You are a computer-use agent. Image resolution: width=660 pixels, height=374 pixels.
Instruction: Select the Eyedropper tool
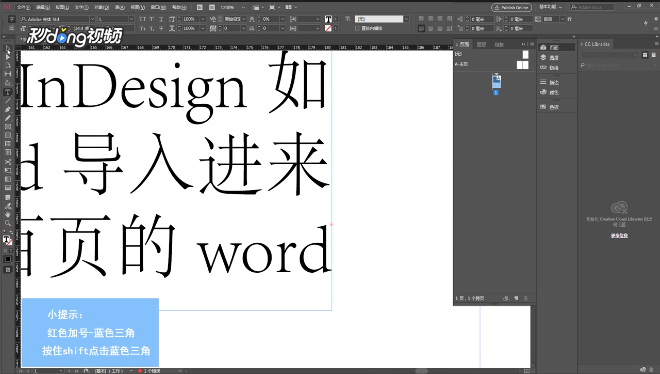pos(8,206)
